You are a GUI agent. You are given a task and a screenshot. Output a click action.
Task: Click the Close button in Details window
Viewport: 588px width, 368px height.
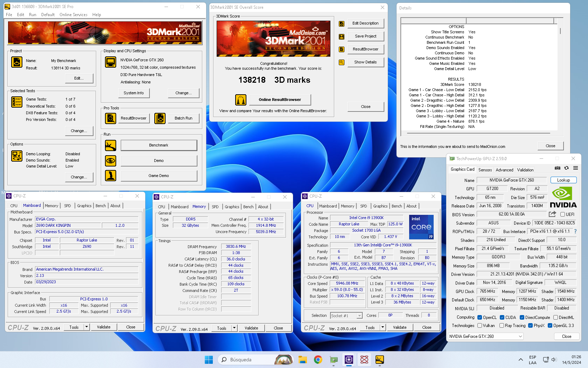coord(551,146)
